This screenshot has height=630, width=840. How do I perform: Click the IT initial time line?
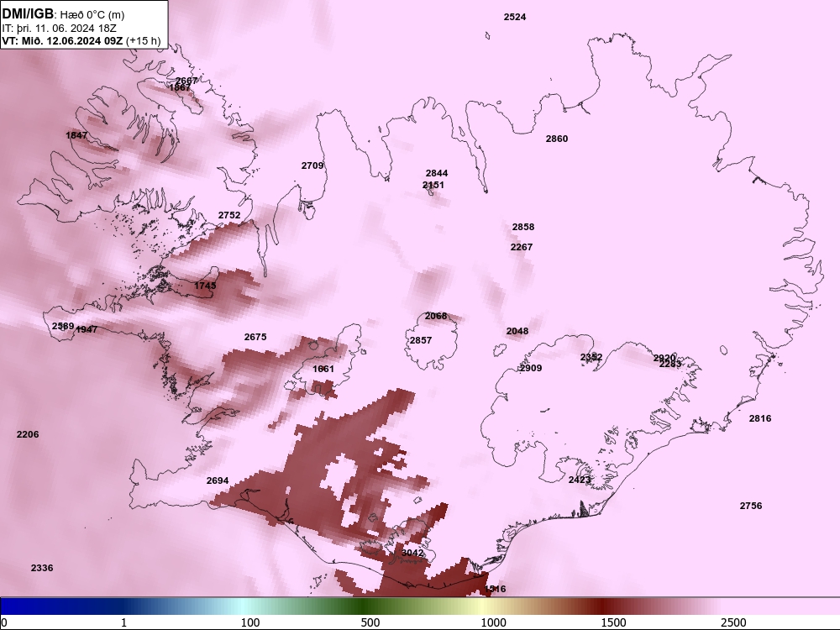coord(59,29)
